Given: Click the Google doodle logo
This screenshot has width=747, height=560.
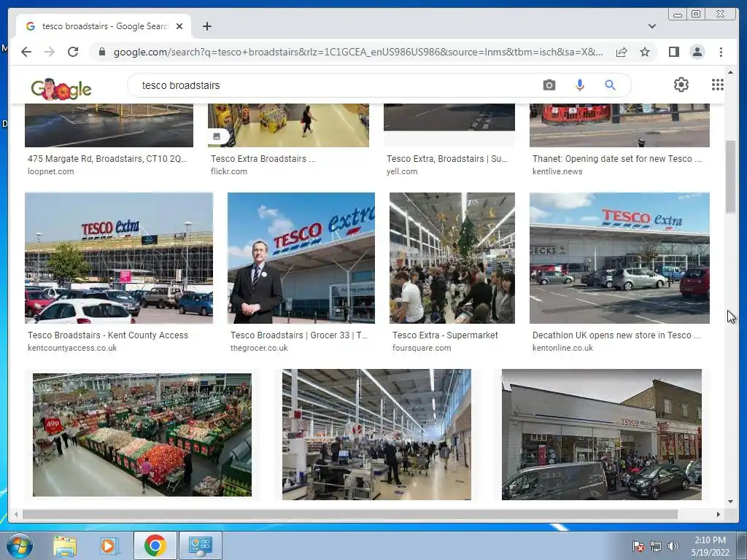Looking at the screenshot, I should [61, 88].
